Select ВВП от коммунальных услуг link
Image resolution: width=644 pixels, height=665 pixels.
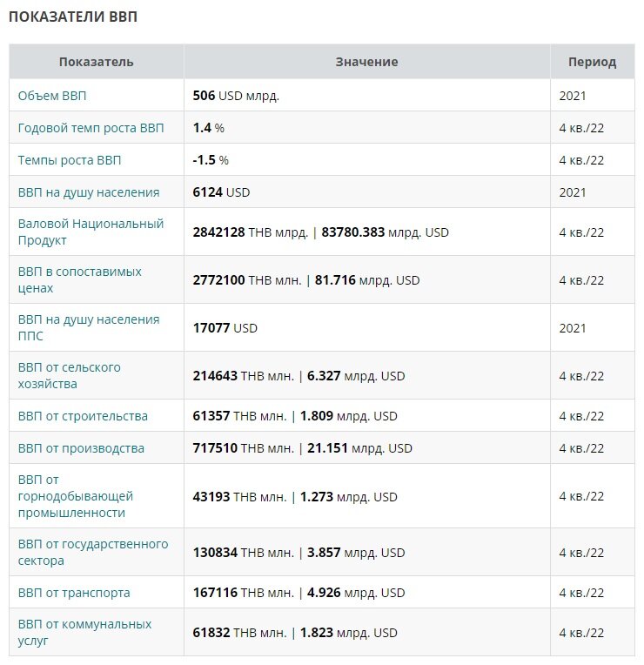[84, 632]
